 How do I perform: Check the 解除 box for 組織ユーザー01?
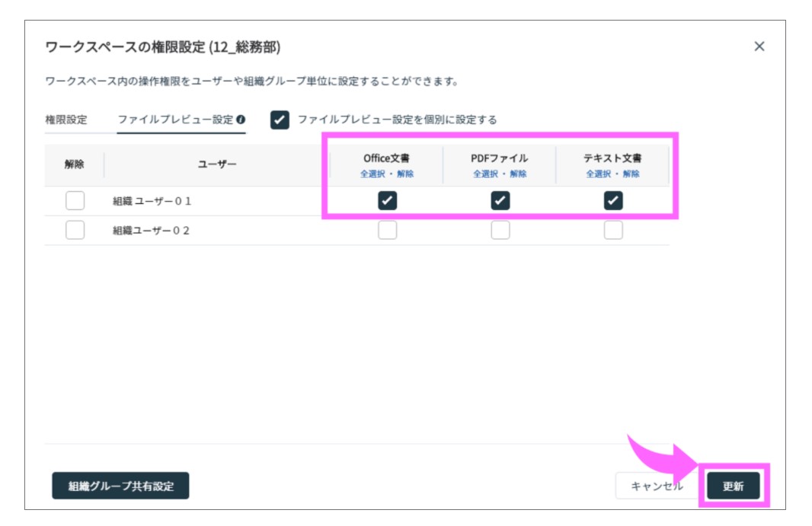75,200
